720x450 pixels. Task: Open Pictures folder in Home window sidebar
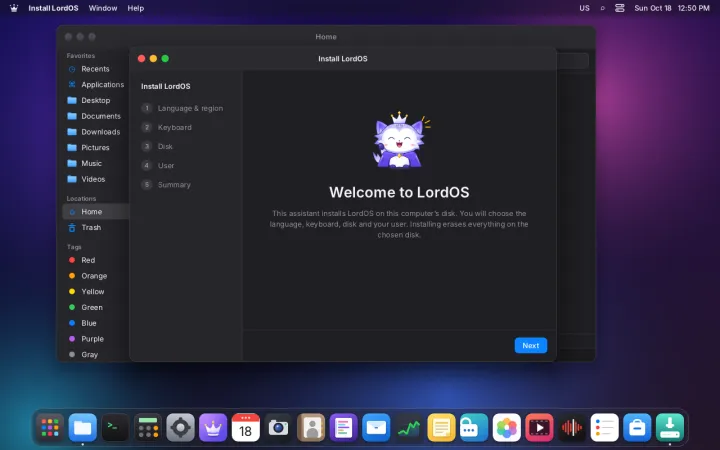click(96, 147)
